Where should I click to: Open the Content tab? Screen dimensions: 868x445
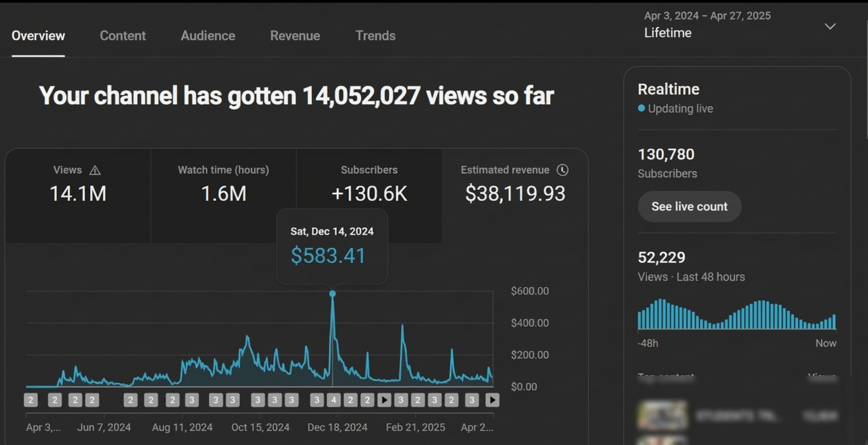pos(123,36)
